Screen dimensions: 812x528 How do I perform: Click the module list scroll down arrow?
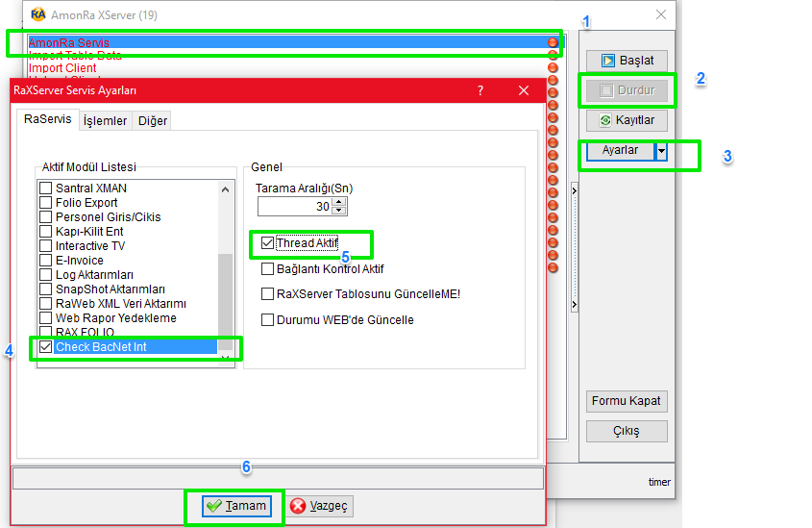(225, 358)
